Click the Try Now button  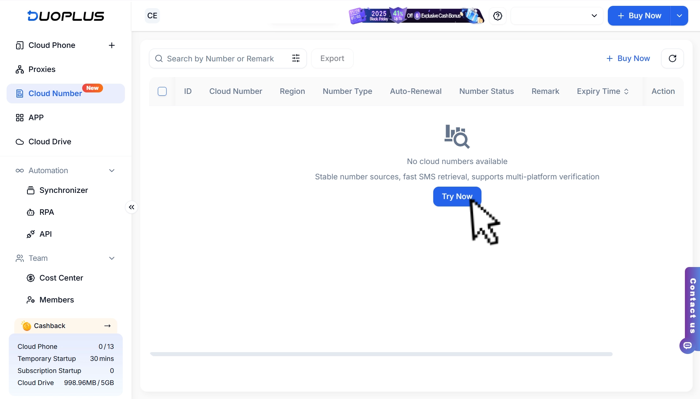click(457, 196)
